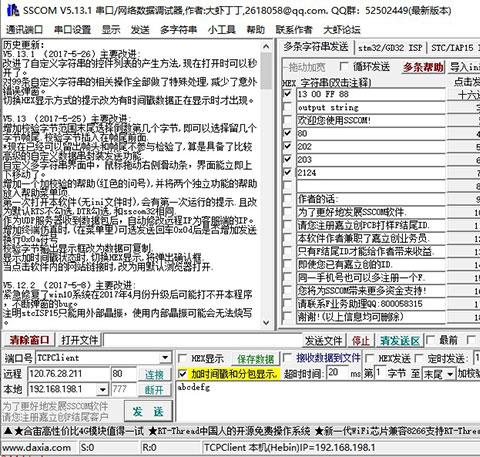Tick the HEX checkbox beside 'output string'
This screenshot has width=480, height=457.
click(x=287, y=107)
